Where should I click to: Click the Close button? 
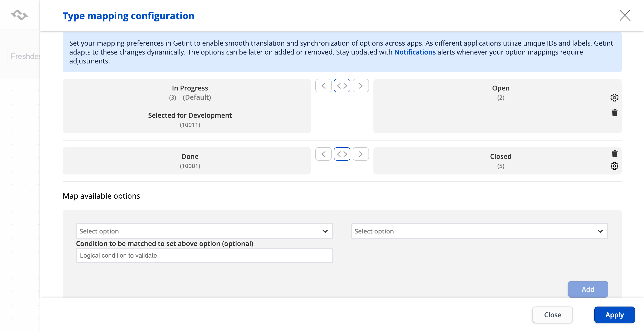point(553,315)
